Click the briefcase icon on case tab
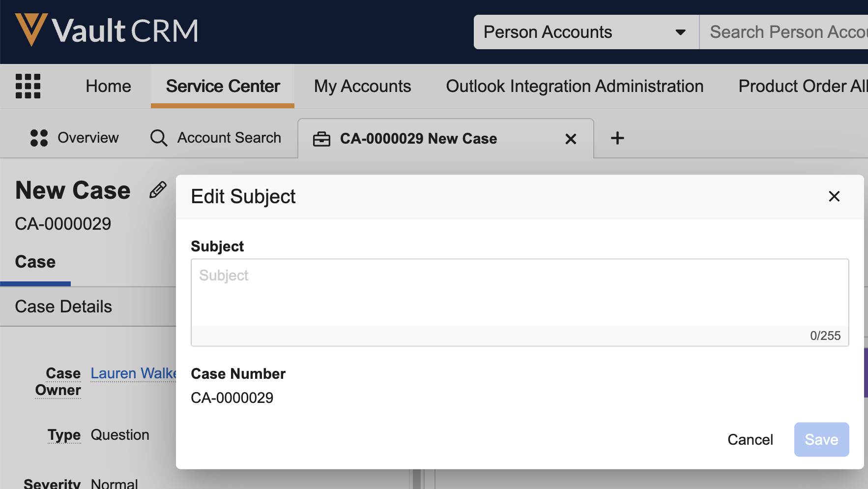Image resolution: width=868 pixels, height=489 pixels. point(321,139)
